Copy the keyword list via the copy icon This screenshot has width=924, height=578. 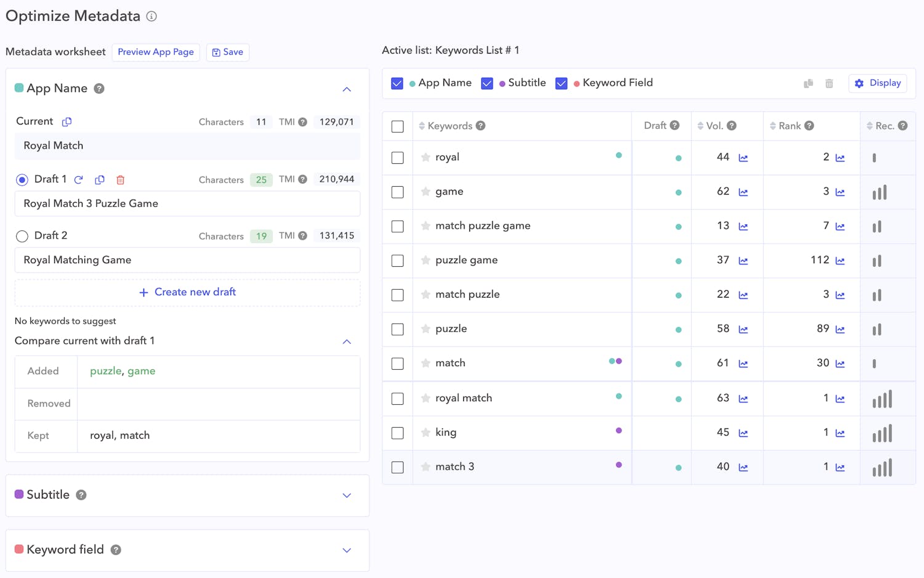[808, 83]
